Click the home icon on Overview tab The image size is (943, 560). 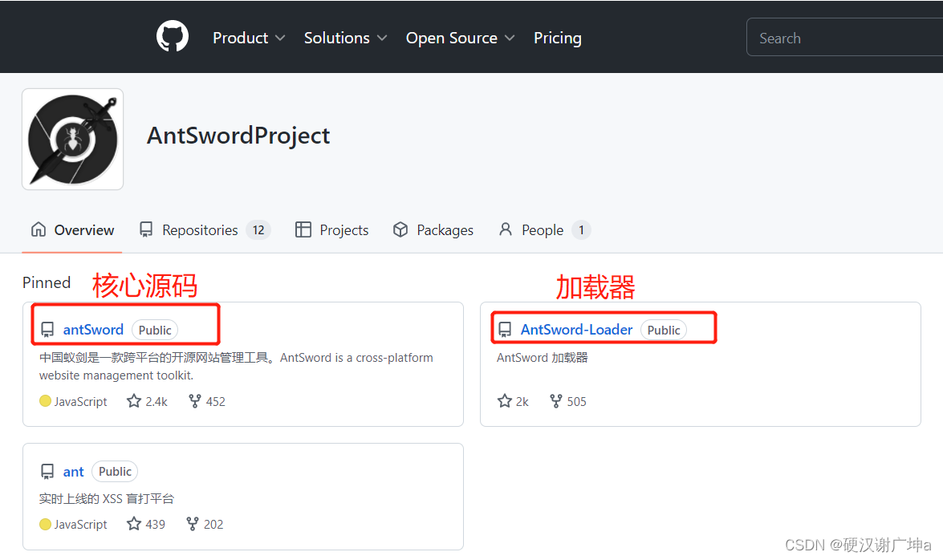coord(39,229)
